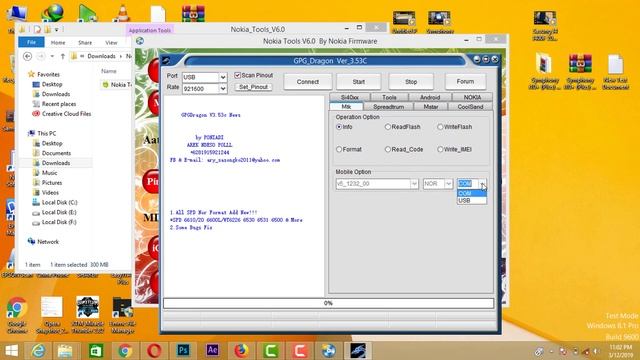Open the Rate dropdown showing 921600
The width and height of the screenshot is (640, 360).
point(223,89)
